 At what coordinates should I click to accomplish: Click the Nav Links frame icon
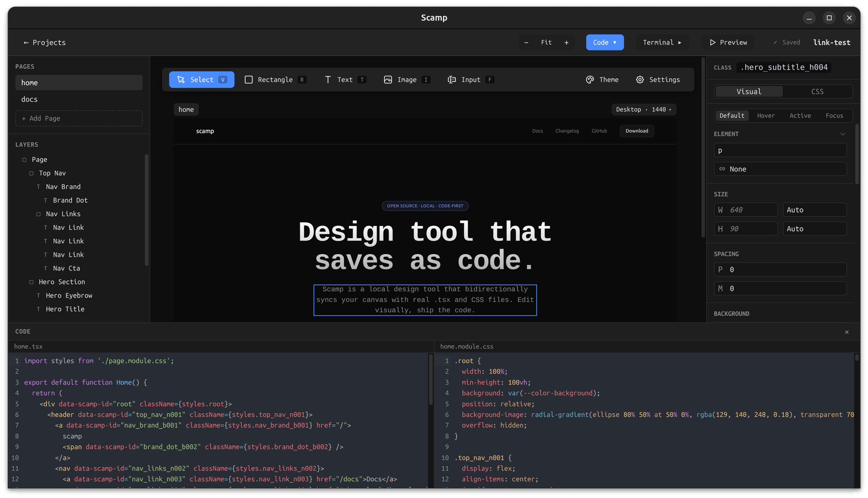(38, 214)
